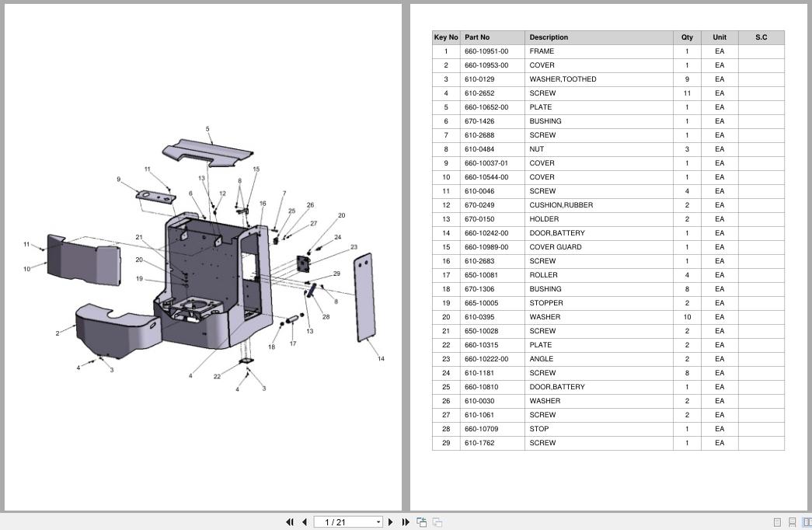This screenshot has width=812, height=530.
Task: Click the STOPPER description cell
Action: (x=598, y=303)
